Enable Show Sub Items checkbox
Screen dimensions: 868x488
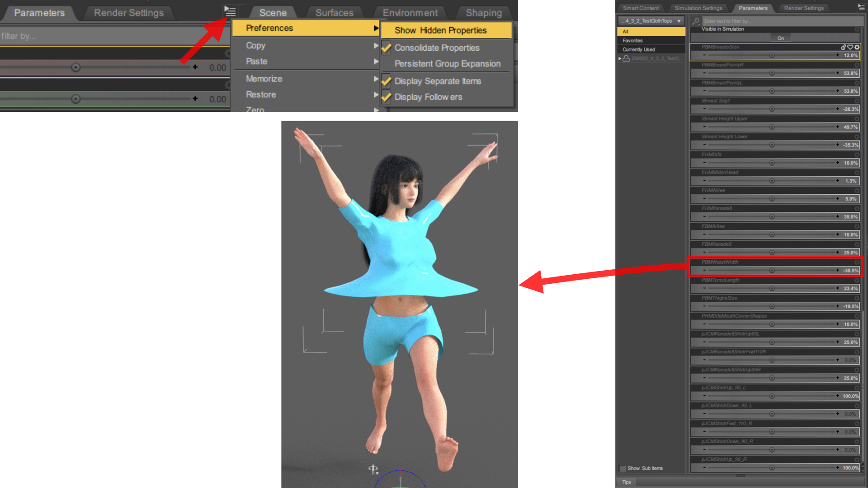point(623,469)
